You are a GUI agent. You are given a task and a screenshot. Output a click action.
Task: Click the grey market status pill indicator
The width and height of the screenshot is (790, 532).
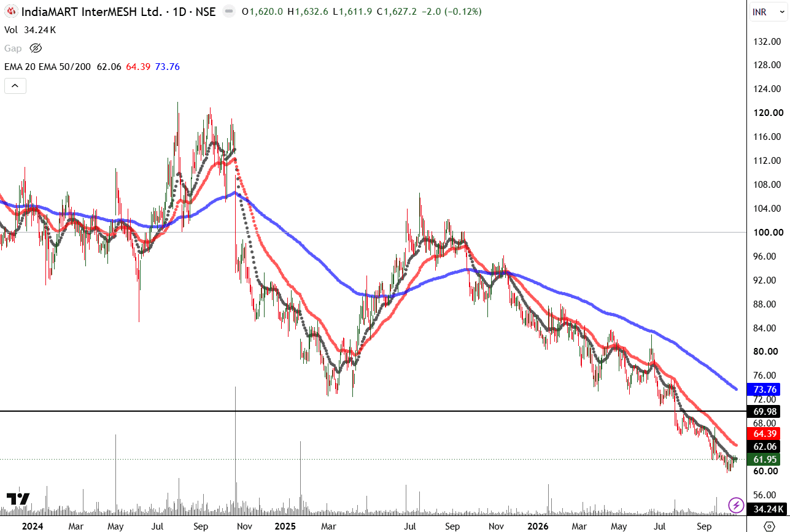[228, 12]
